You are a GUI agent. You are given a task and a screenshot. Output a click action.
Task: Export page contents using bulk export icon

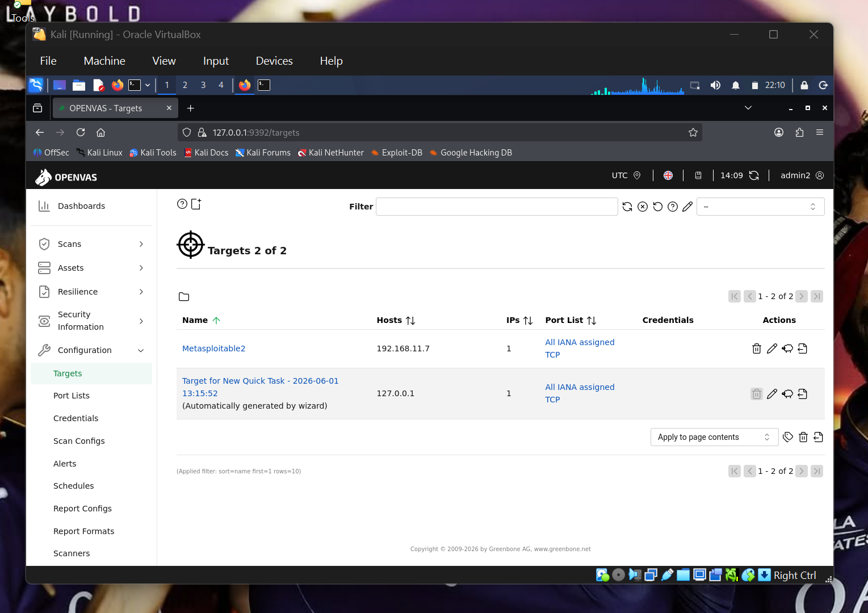coord(819,437)
